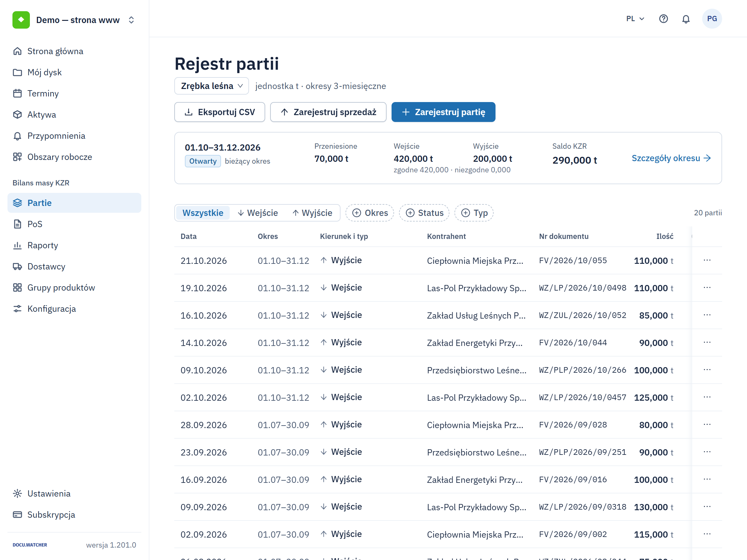
Task: Filter list to Wejście entries
Action: [x=258, y=213]
